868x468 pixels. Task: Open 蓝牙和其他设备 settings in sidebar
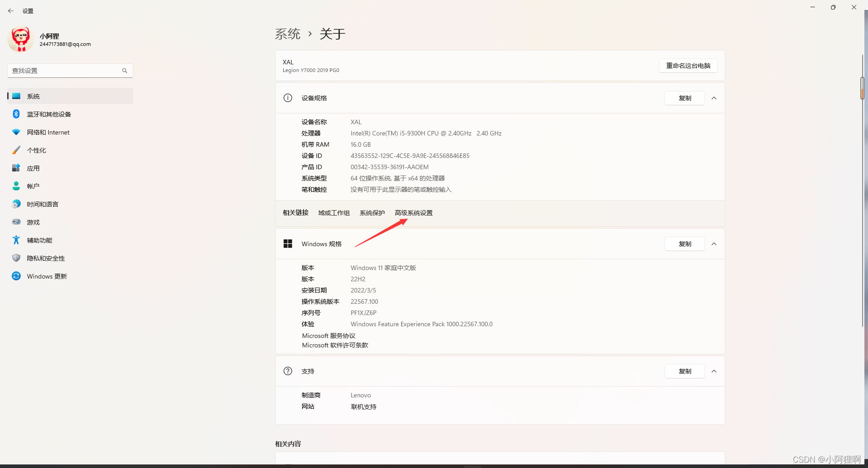pos(48,114)
